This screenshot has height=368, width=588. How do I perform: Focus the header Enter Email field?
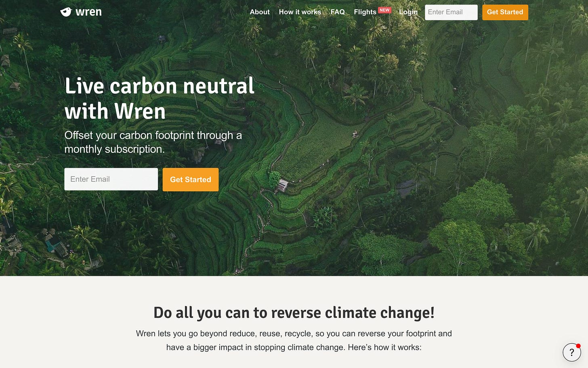(x=451, y=12)
